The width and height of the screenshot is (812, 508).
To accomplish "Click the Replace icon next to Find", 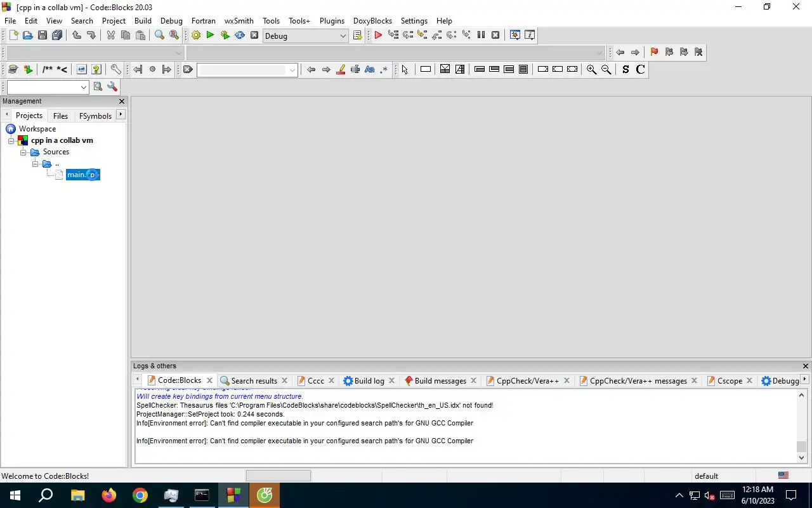I will 174,36.
